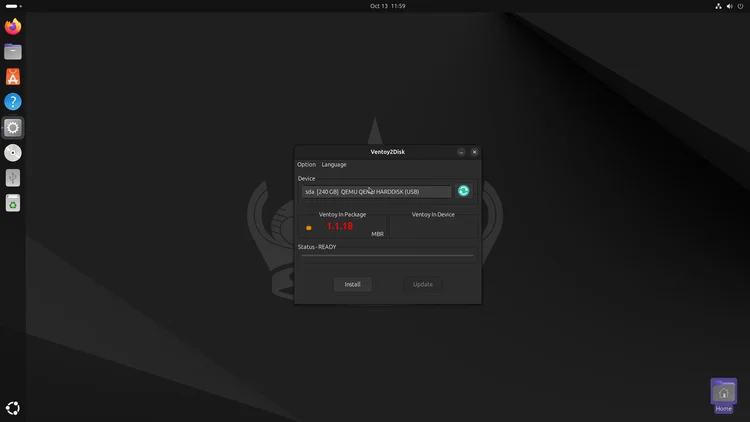Click the Ventoy In Package label
The width and height of the screenshot is (750, 422).
(x=342, y=214)
